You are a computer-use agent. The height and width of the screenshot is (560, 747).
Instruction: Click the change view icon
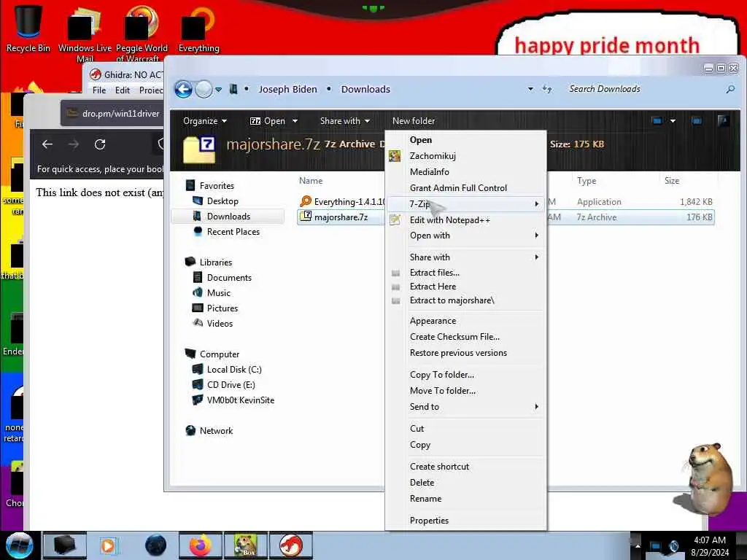[657, 121]
